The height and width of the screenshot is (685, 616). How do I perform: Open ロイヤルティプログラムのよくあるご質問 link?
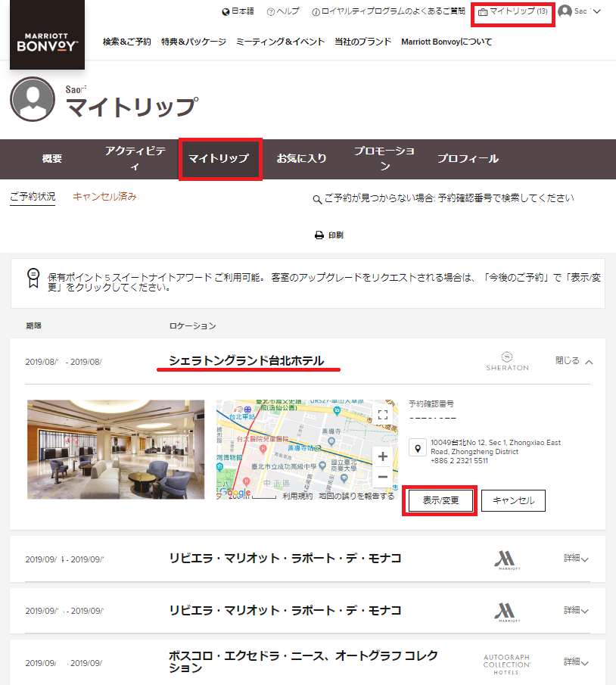[x=394, y=11]
